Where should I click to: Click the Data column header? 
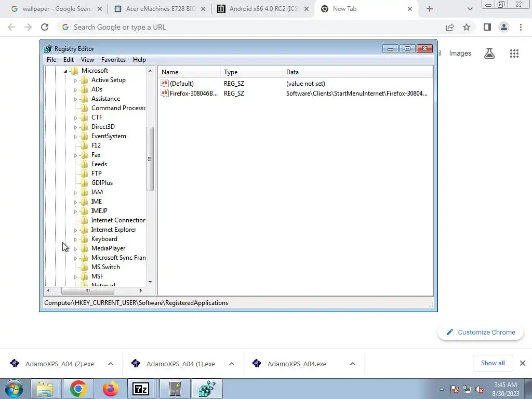(x=357, y=72)
